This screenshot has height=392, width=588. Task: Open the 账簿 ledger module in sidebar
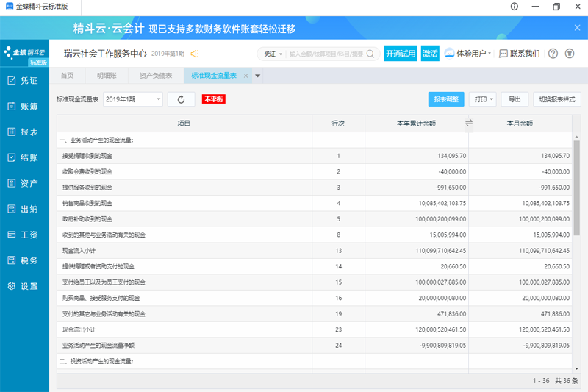pos(24,107)
